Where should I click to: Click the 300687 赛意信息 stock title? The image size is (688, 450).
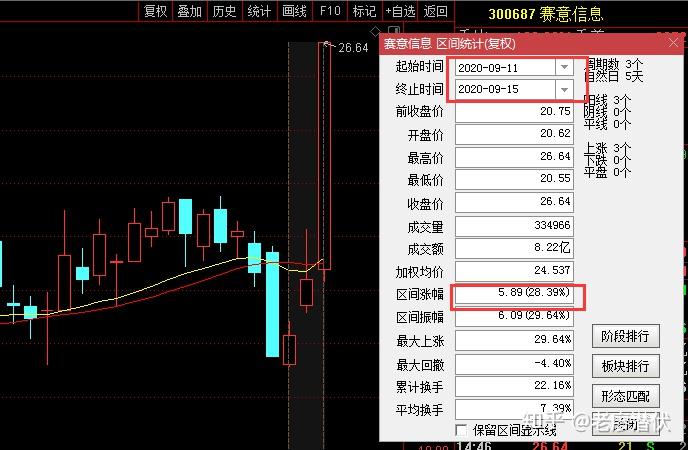coord(545,14)
